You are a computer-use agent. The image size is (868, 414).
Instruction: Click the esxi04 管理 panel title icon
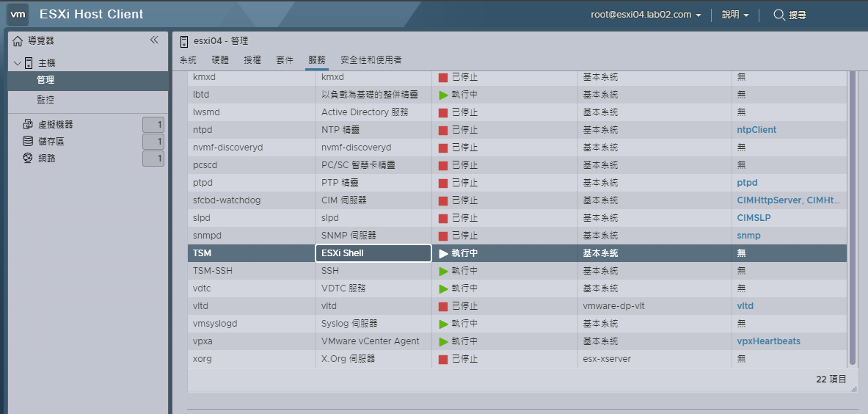tap(183, 41)
